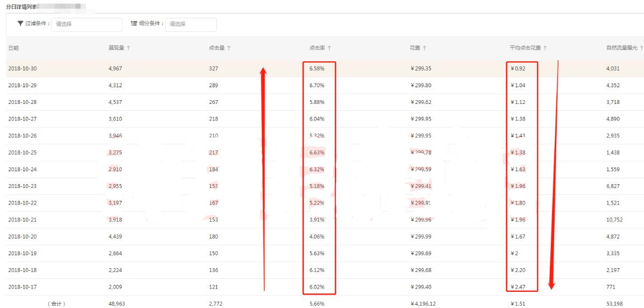Sort by 花费 arrow icon
The height and width of the screenshot is (308, 644).
pos(424,48)
